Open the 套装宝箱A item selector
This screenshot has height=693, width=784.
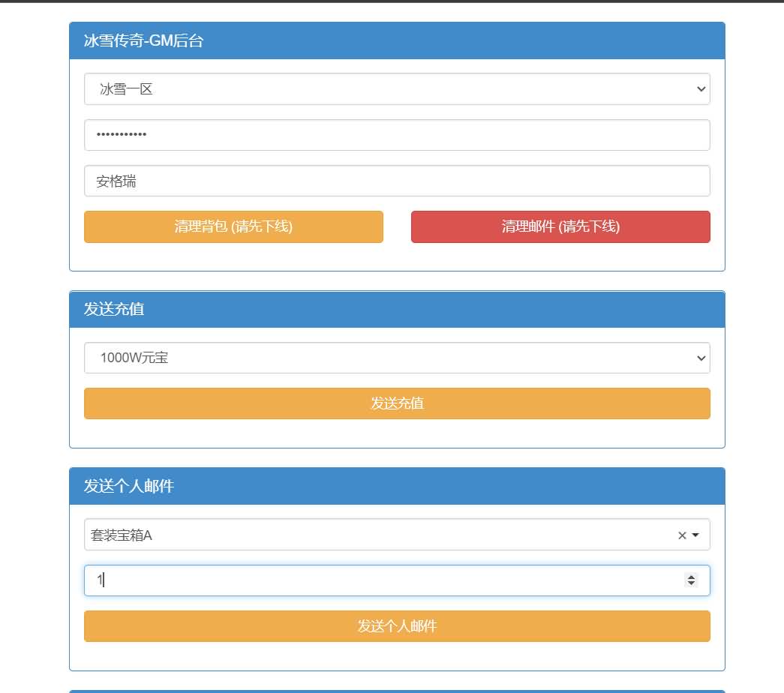(375, 535)
